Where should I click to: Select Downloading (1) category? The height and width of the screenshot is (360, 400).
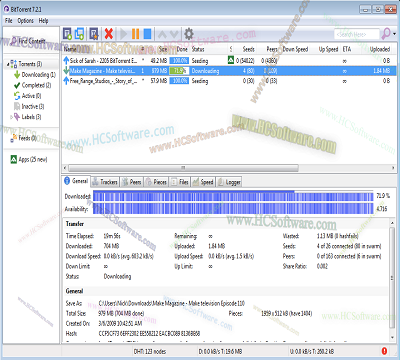tap(35, 75)
